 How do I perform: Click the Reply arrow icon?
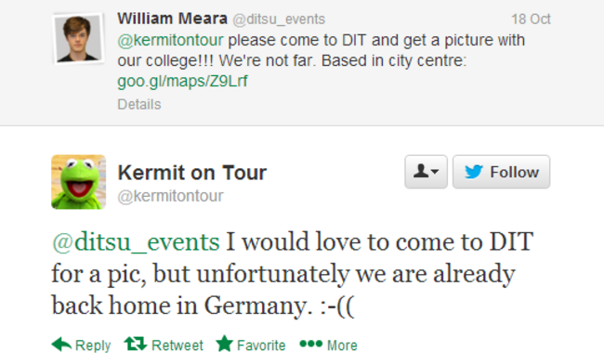pos(61,344)
